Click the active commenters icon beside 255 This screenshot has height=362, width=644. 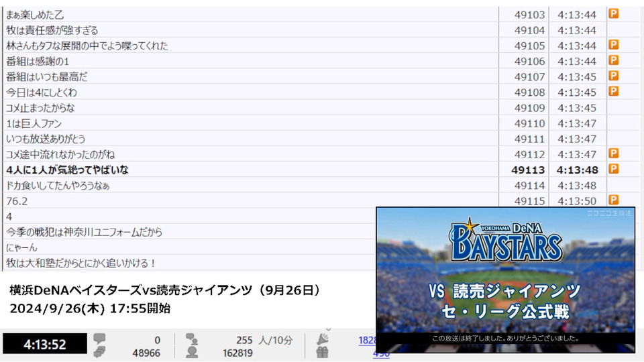[x=192, y=339]
